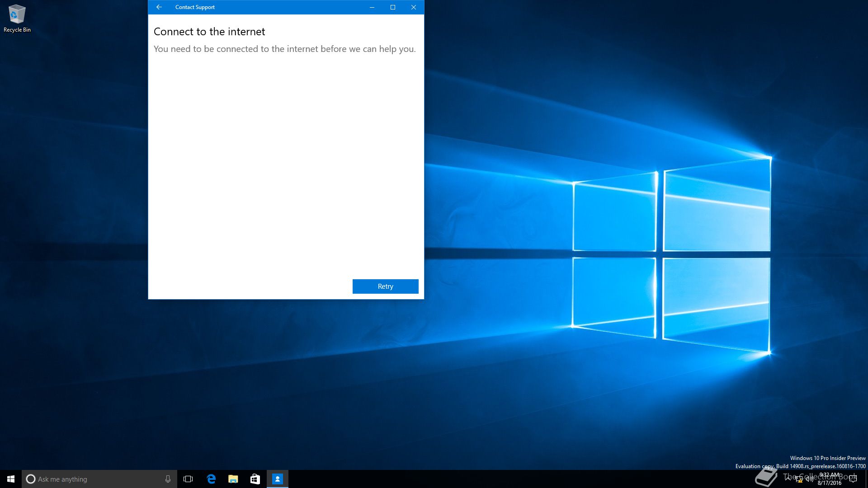Viewport: 868px width, 488px height.
Task: Open the network status tray icon
Action: point(799,479)
